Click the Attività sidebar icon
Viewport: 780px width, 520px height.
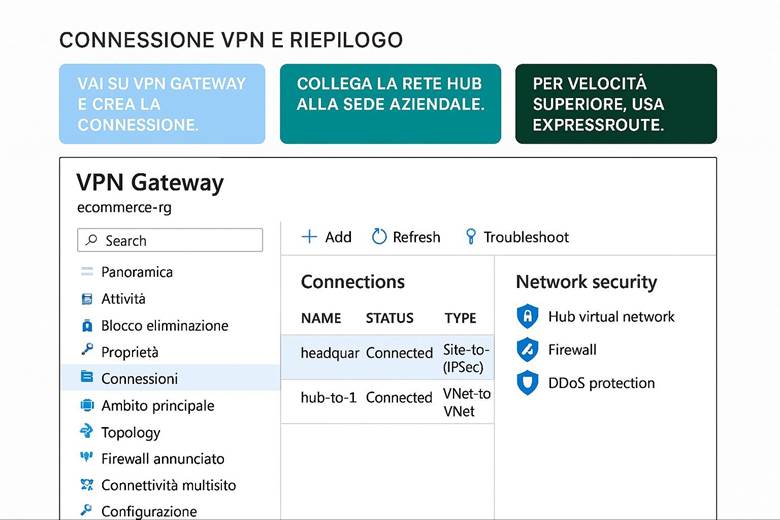click(86, 299)
